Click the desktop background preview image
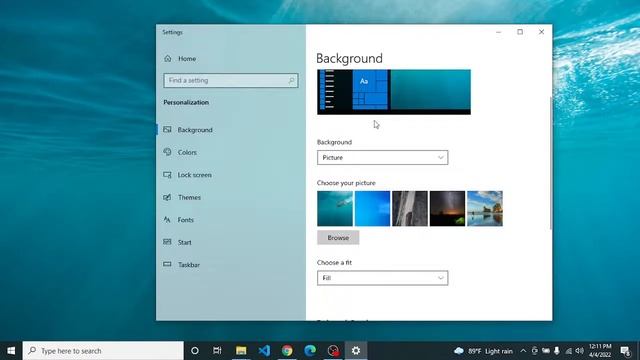This screenshot has width=640, height=360. click(x=394, y=92)
